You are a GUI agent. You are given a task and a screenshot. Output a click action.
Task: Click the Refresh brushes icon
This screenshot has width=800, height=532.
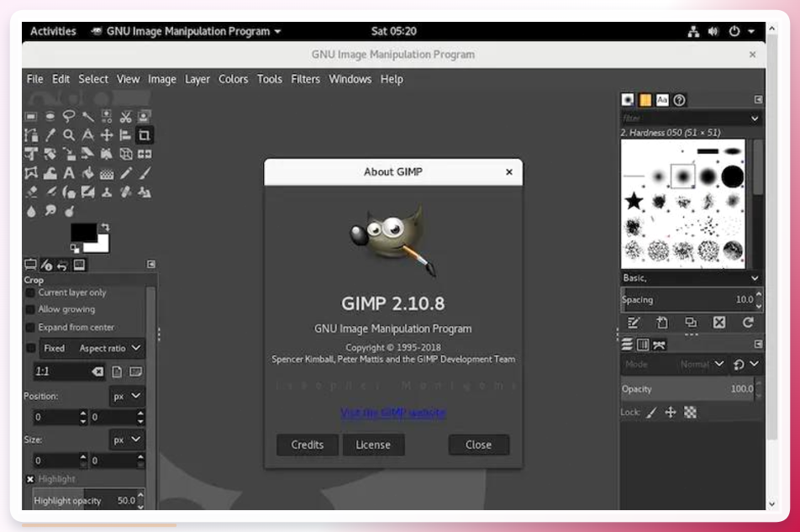coord(748,323)
